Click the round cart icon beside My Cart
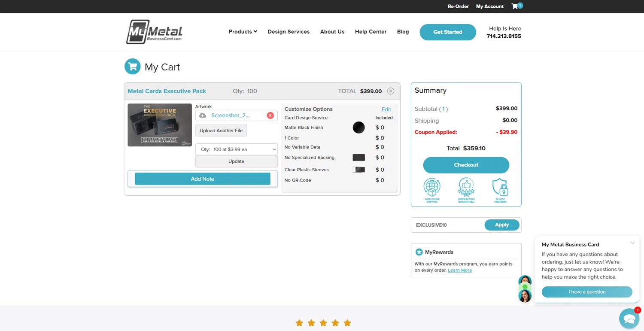This screenshot has width=644, height=331. point(133,67)
